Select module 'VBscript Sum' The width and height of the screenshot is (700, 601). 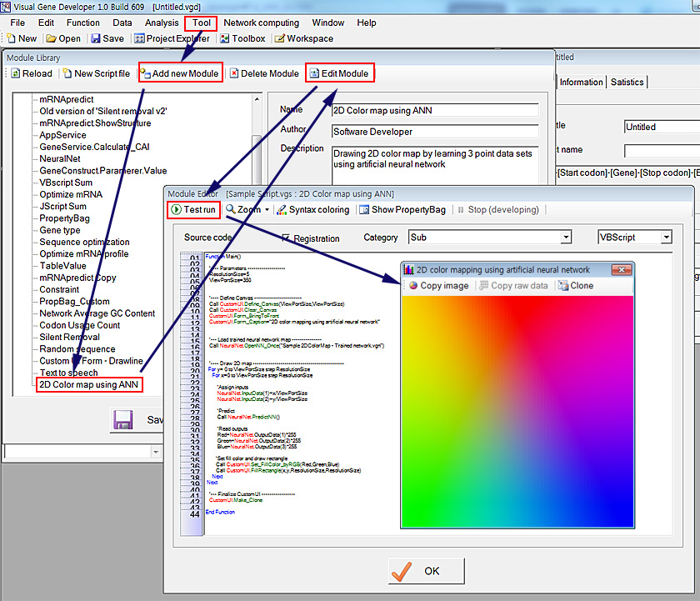point(66,183)
